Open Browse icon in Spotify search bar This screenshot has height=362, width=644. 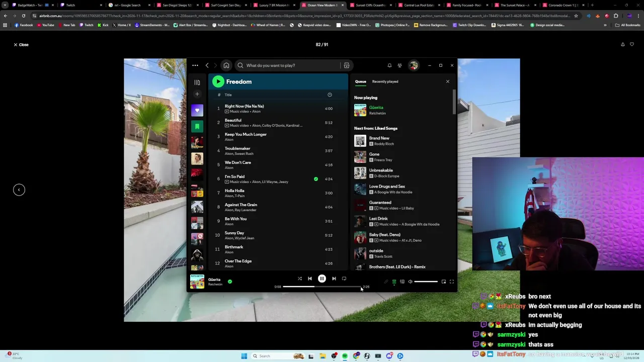coord(347,65)
